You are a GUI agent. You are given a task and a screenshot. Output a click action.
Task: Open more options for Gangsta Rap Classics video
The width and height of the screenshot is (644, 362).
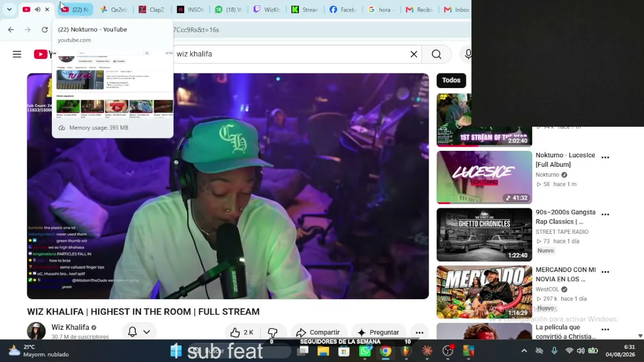605,215
